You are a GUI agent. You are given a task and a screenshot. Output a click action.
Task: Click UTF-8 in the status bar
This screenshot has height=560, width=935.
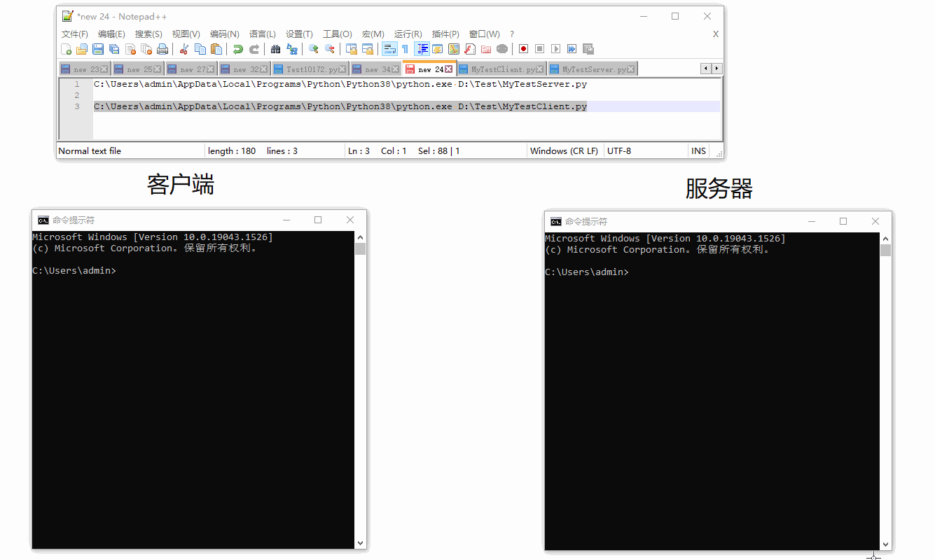(x=619, y=150)
